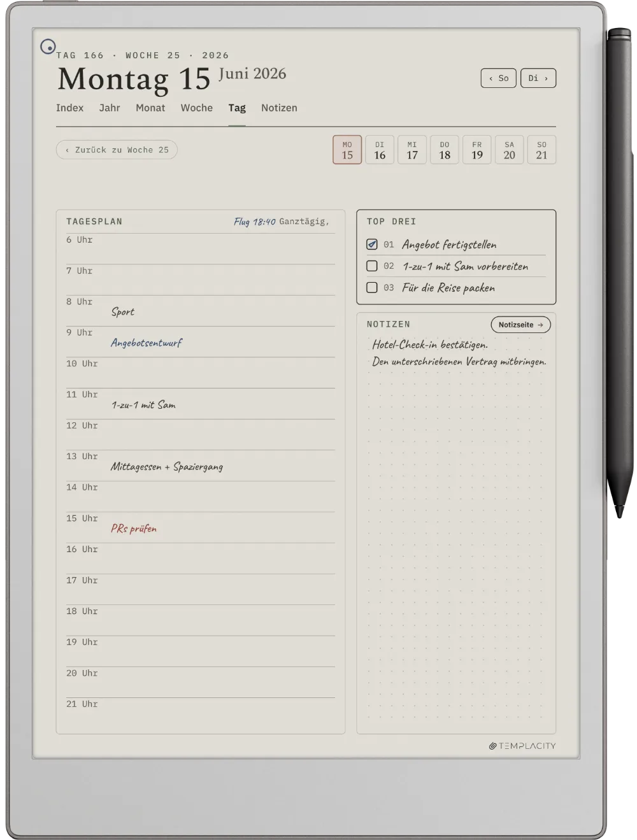The height and width of the screenshot is (840, 637).
Task: Tap the WOCHE 25 label in header
Action: pyautogui.click(x=153, y=55)
